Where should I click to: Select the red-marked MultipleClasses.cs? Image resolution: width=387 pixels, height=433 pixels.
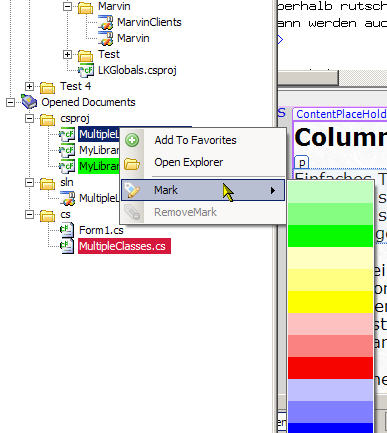(124, 246)
